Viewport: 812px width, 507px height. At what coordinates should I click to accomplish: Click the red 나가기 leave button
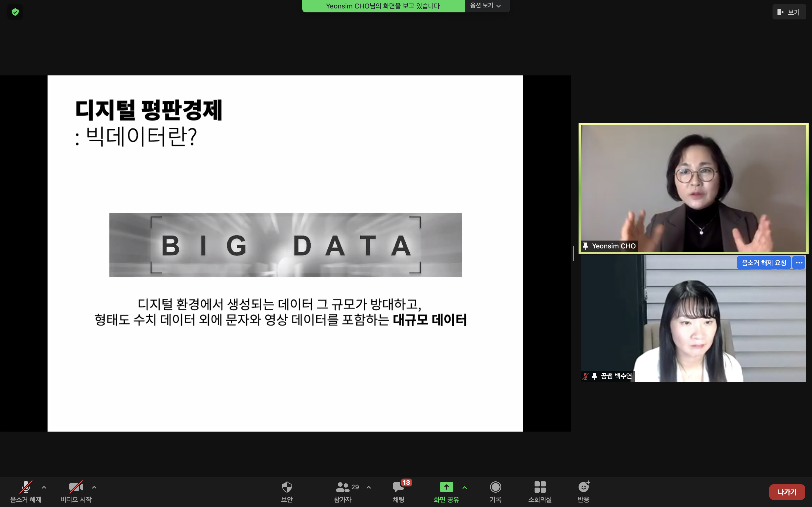(787, 492)
